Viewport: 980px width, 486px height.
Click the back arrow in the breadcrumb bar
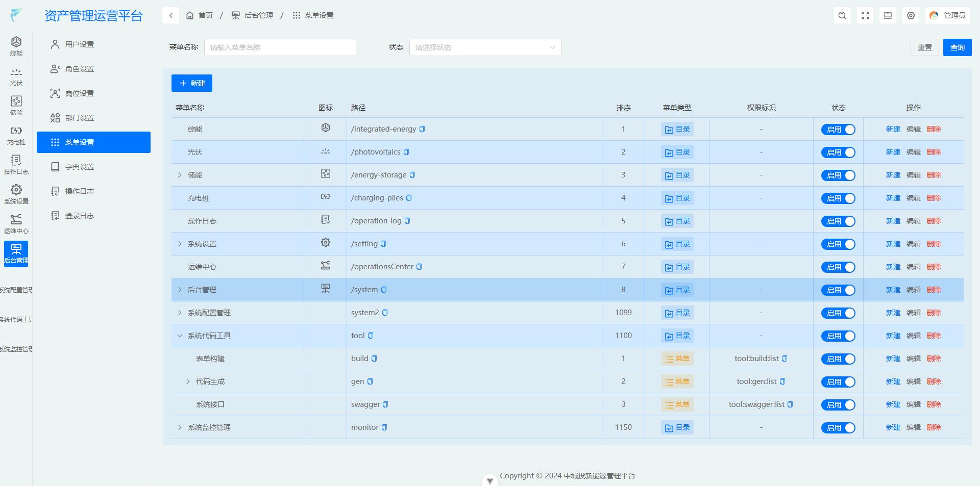tap(171, 15)
